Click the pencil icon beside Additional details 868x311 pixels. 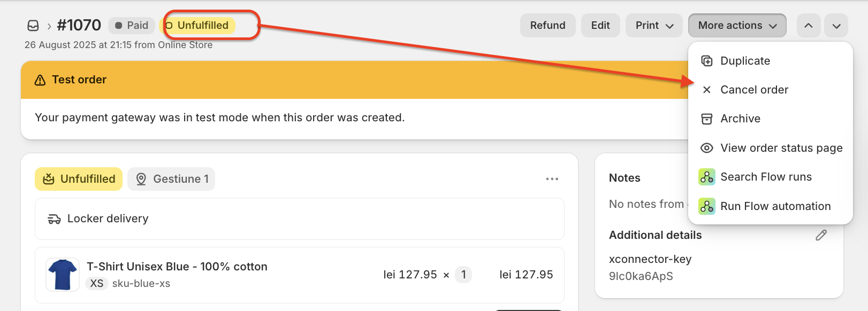tap(821, 235)
